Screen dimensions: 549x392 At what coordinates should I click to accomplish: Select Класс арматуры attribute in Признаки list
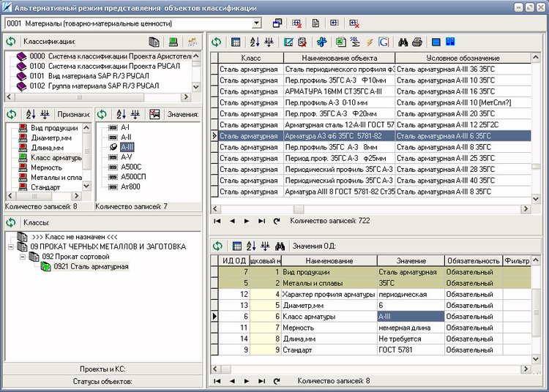pyautogui.click(x=56, y=157)
